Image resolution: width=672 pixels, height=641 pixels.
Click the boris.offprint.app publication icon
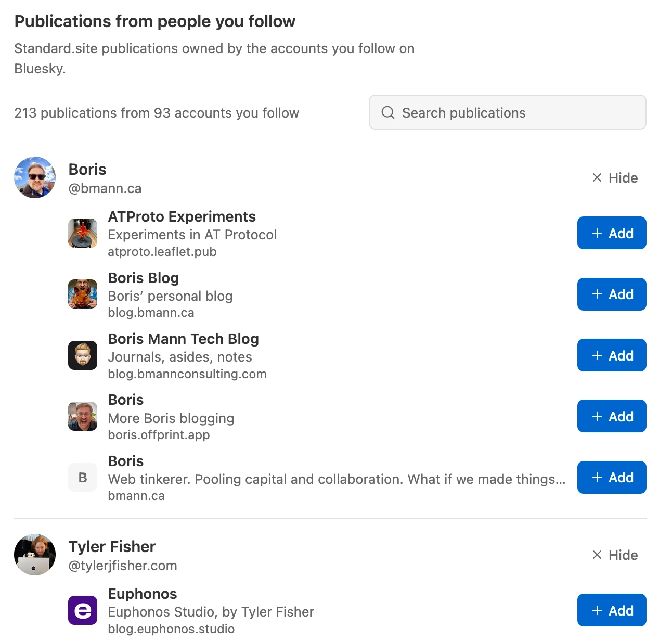(83, 416)
